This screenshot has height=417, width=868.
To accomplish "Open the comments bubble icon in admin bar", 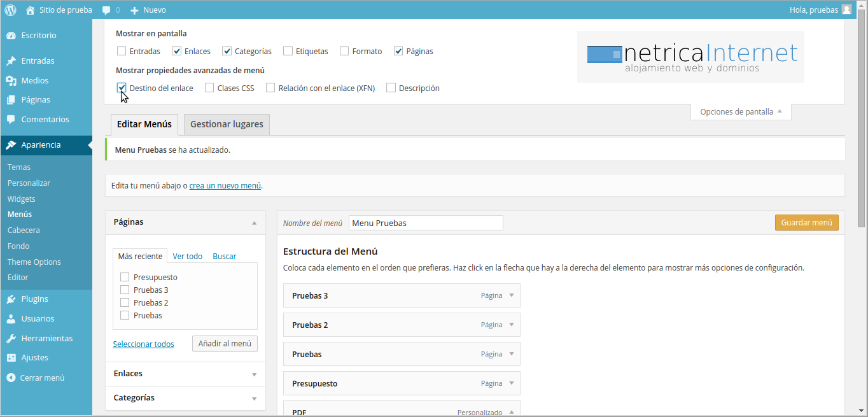I will click(x=106, y=10).
